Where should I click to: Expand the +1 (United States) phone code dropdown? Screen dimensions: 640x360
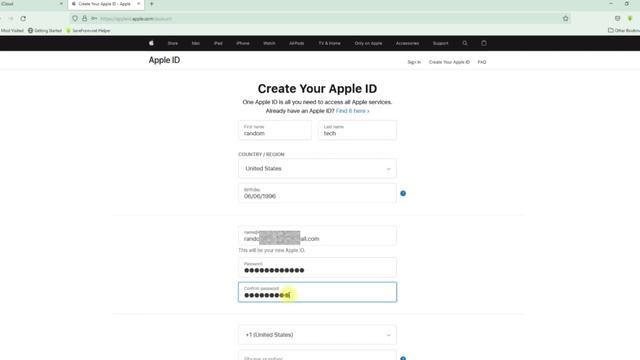click(x=317, y=335)
